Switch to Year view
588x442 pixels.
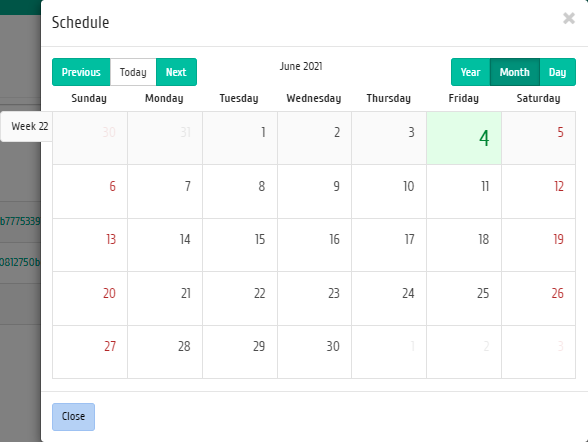[x=470, y=72]
